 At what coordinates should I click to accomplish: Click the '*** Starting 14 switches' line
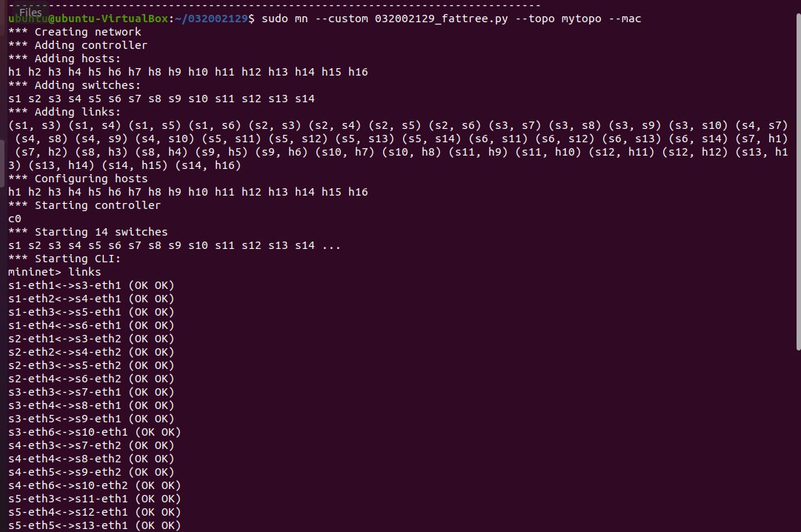click(87, 232)
